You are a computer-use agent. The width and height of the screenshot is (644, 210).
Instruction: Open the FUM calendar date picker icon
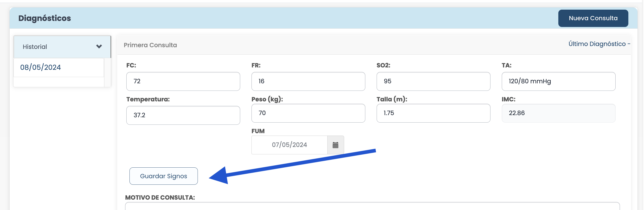pos(335,145)
